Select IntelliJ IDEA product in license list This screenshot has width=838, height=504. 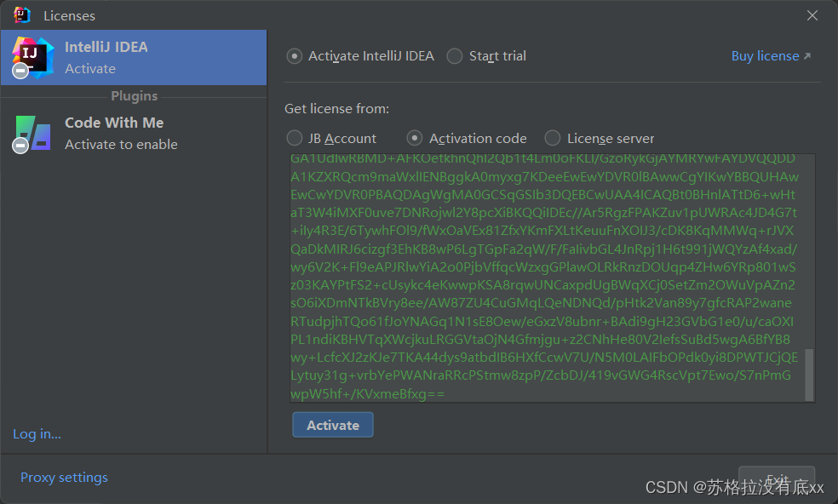(134, 58)
